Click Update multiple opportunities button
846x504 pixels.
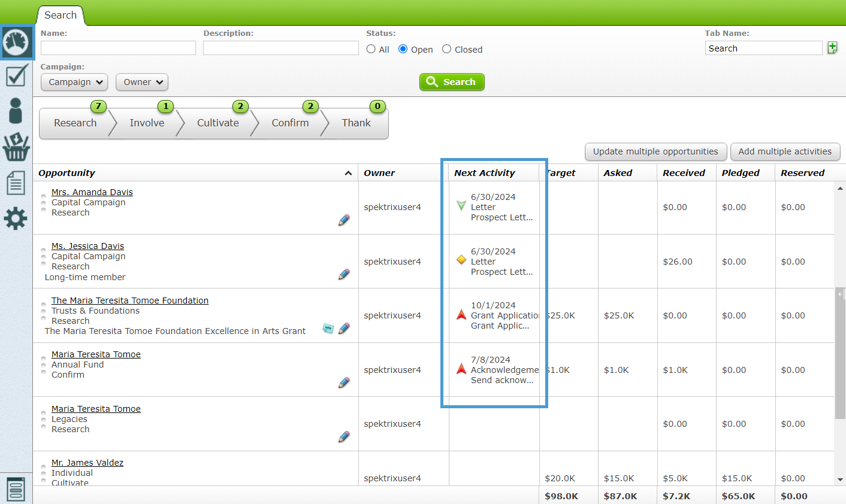[655, 151]
